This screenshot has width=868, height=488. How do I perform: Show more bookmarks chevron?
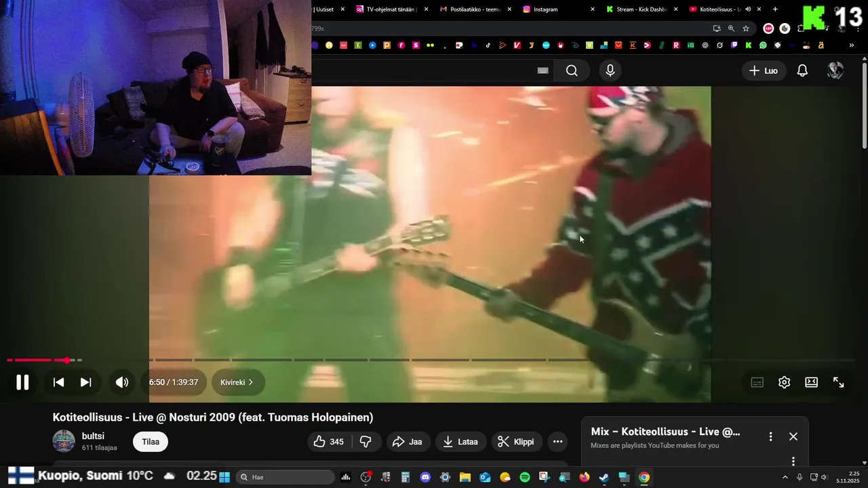pos(851,45)
